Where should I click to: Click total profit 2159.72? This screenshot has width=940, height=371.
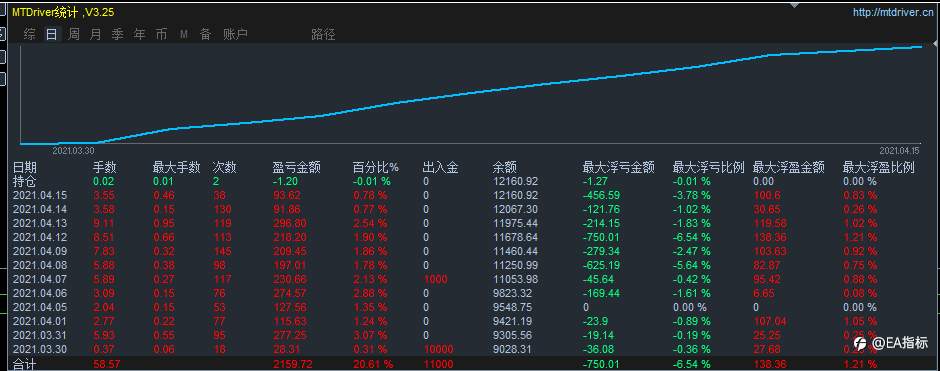[292, 364]
